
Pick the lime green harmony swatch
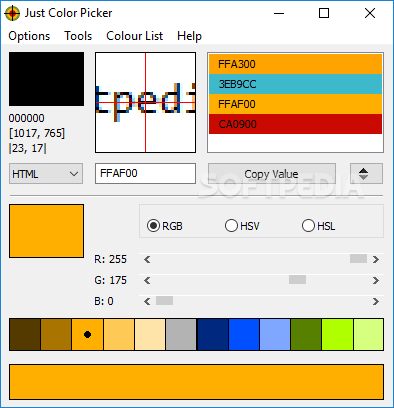click(x=338, y=334)
